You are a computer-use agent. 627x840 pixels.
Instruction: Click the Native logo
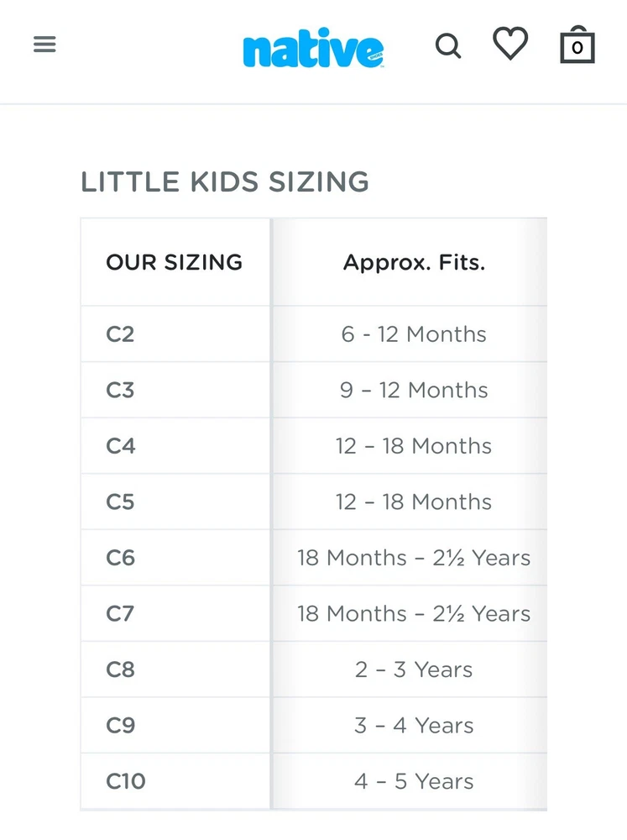(313, 50)
